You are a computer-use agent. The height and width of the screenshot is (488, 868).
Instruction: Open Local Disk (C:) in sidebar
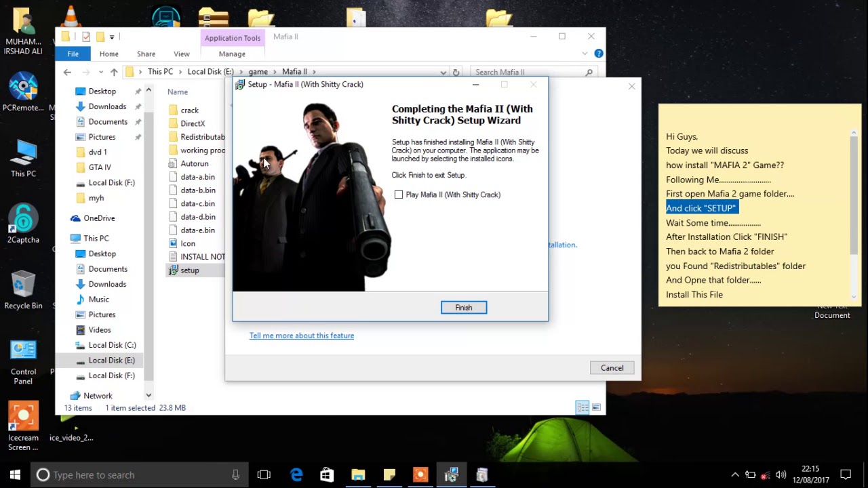[x=112, y=345]
